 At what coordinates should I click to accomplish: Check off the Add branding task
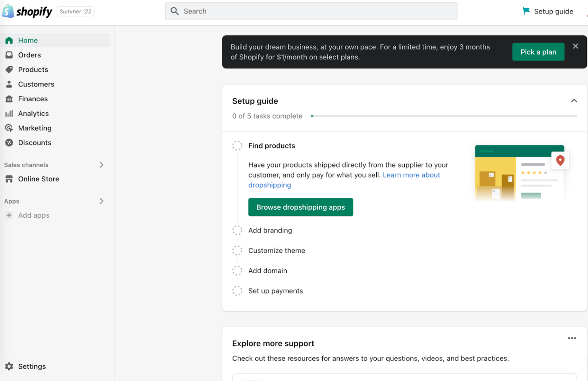[x=237, y=230]
